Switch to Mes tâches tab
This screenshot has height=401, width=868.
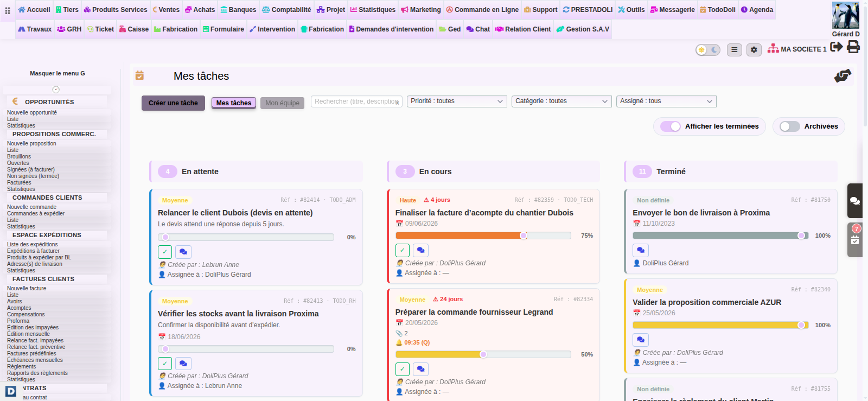tap(234, 103)
